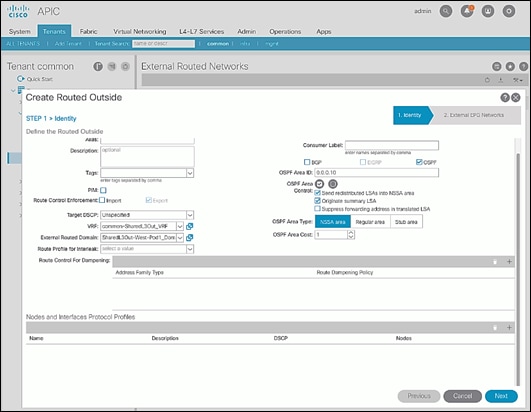This screenshot has height=412, width=531.
Task: Open External Routed Domain linked-object icon
Action: coord(190,238)
